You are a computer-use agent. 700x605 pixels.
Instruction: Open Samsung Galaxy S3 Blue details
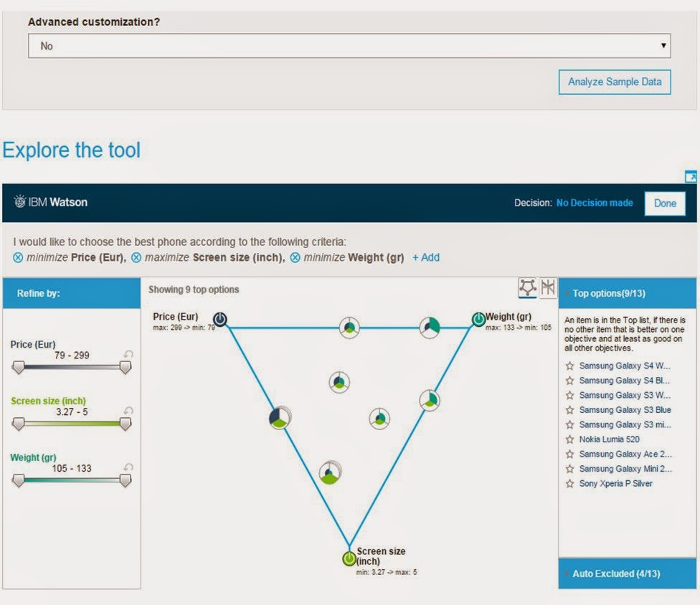[x=625, y=410]
